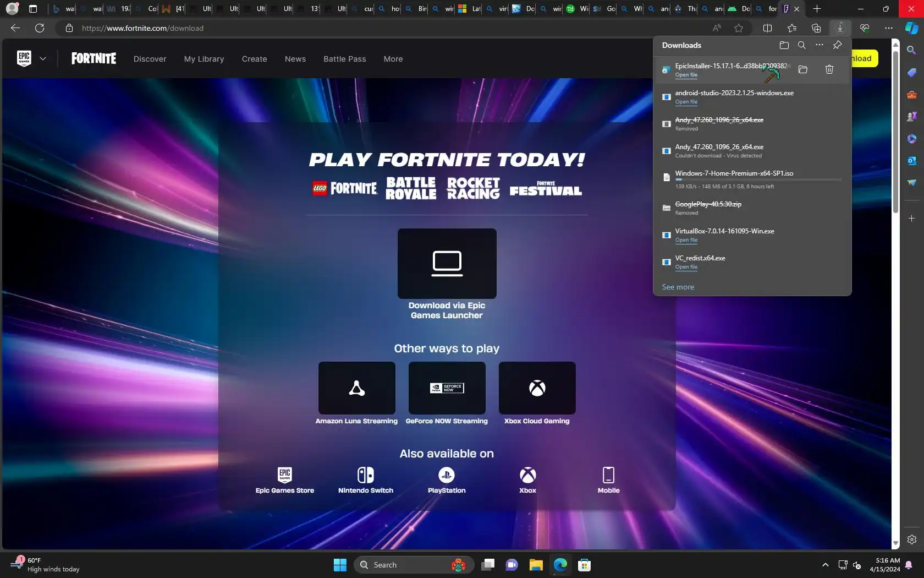This screenshot has width=924, height=578.
Task: Open the tab actions menu
Action: tap(33, 9)
